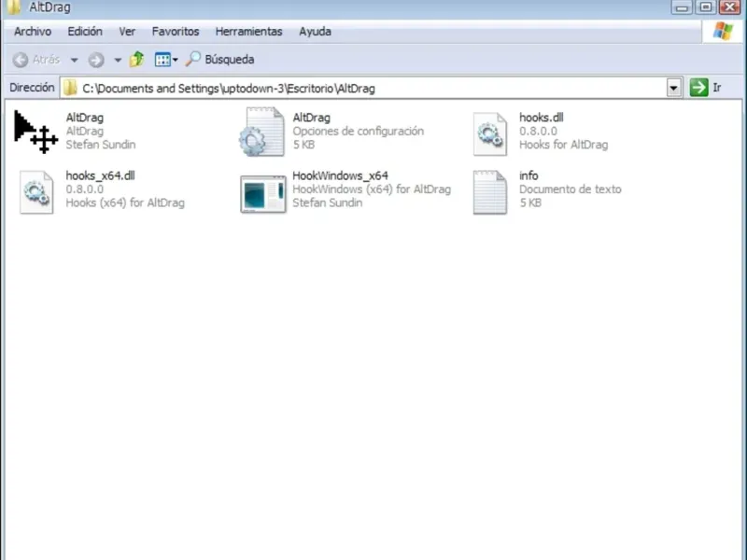Open the Views icon button
The image size is (747, 560).
pos(162,60)
